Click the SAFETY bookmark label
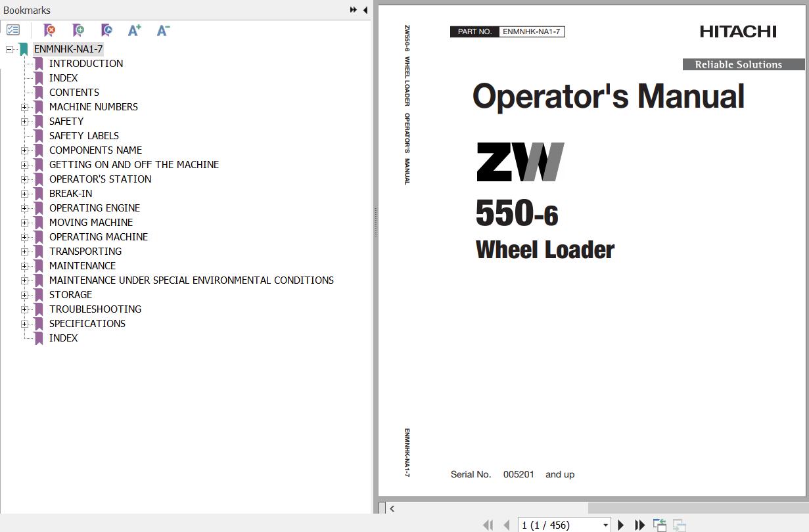 (x=66, y=122)
